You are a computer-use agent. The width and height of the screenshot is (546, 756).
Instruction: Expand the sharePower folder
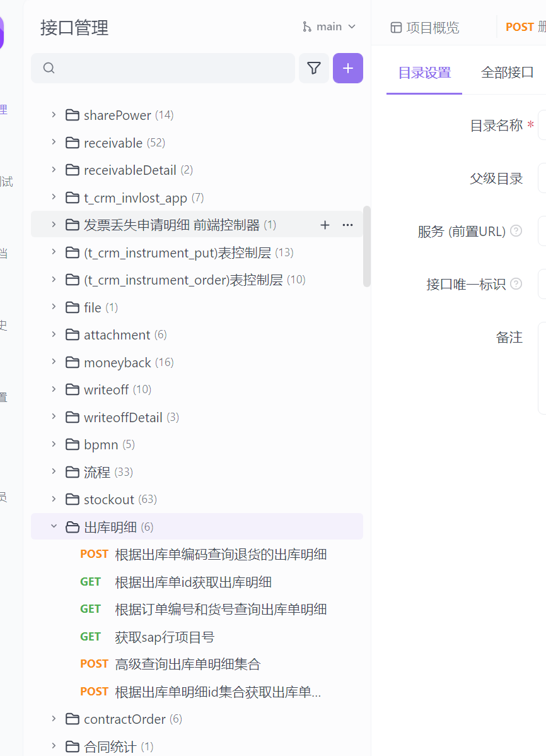click(54, 115)
